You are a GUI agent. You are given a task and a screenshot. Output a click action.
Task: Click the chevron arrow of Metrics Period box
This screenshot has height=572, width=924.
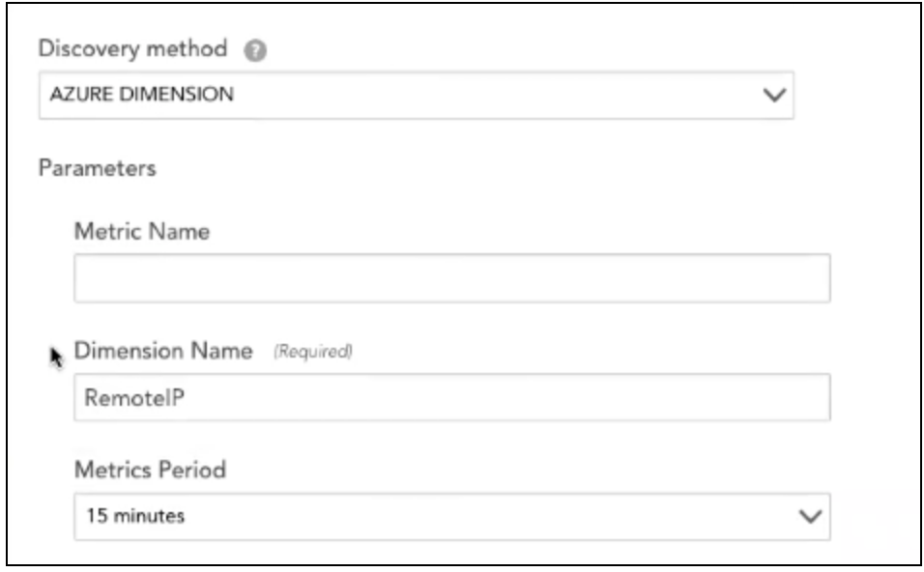coord(810,517)
